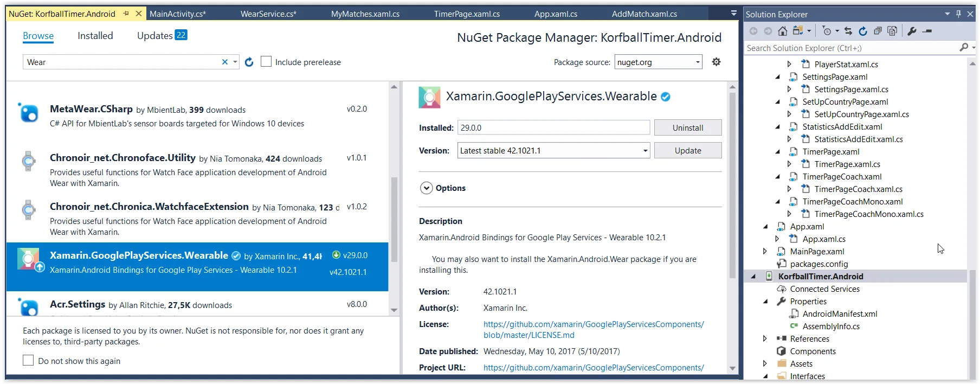Open WearService.cs* document tab
980x384 pixels.
268,14
